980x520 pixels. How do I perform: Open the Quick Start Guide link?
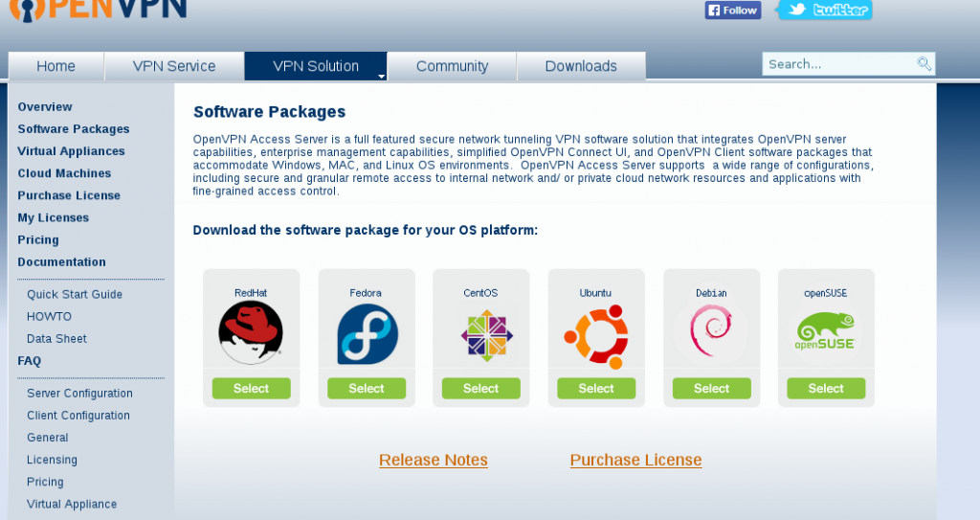(75, 295)
